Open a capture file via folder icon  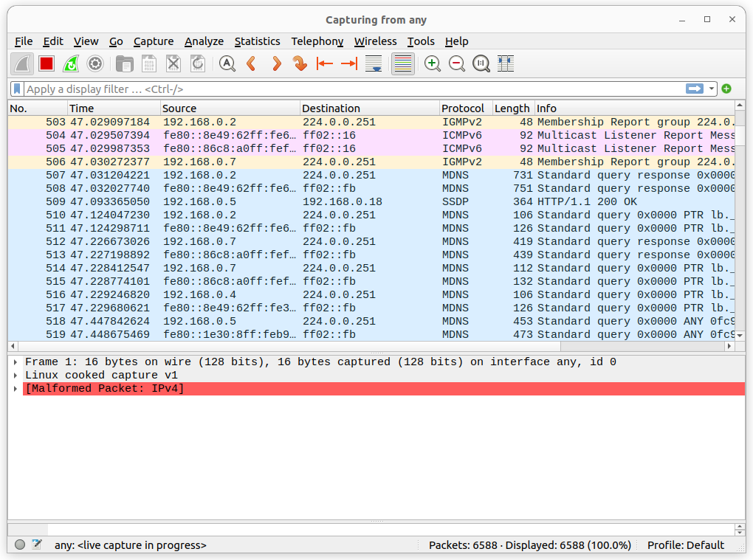[x=124, y=64]
